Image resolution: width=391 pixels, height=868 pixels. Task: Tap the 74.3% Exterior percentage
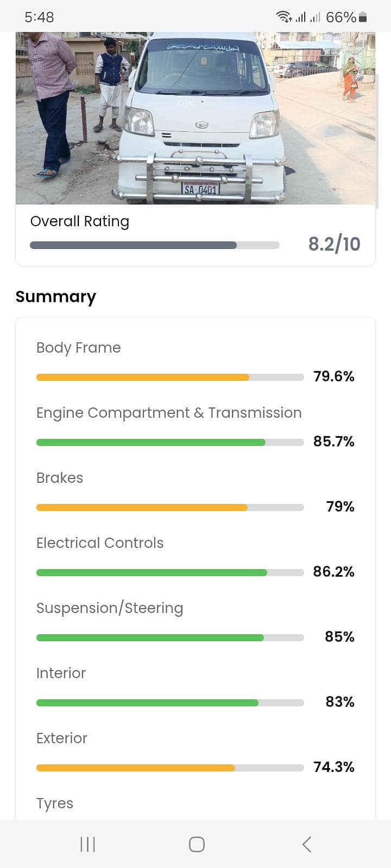click(333, 767)
